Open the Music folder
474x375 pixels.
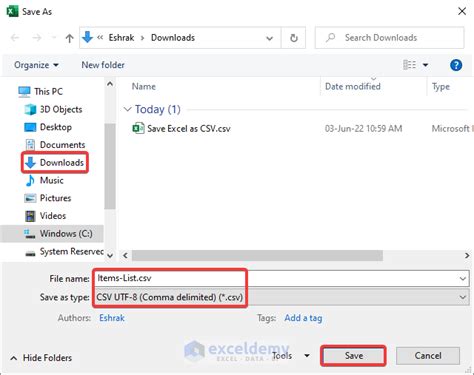(44, 180)
